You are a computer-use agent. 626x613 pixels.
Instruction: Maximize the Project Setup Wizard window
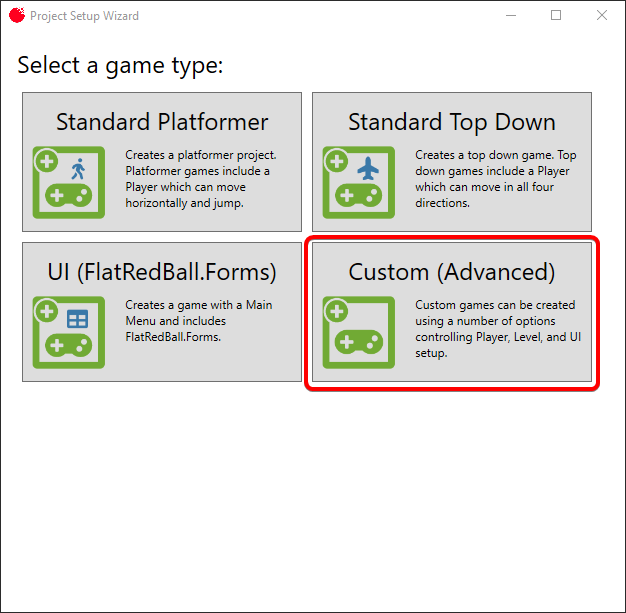pos(556,16)
